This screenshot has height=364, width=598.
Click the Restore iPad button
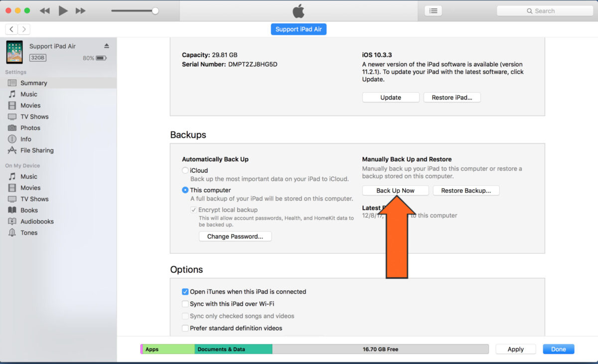point(452,97)
